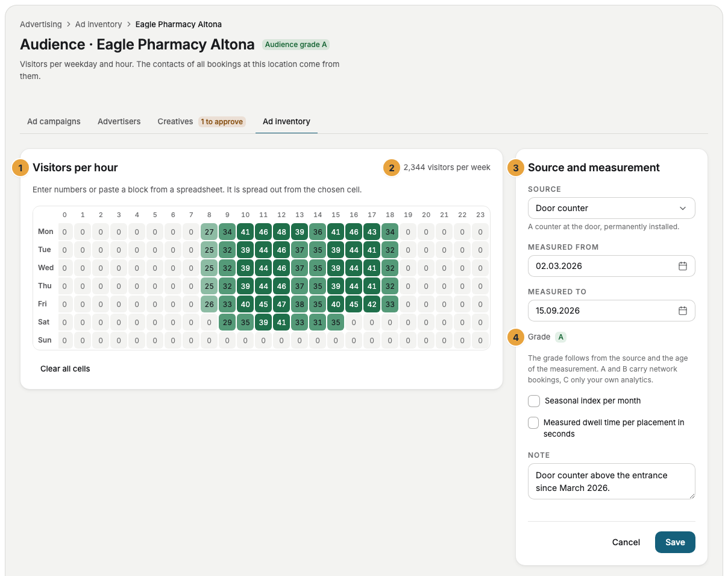Screen dimensions: 728x576
Task: Select the Saturday hour 15 cell showing 35
Action: click(336, 322)
